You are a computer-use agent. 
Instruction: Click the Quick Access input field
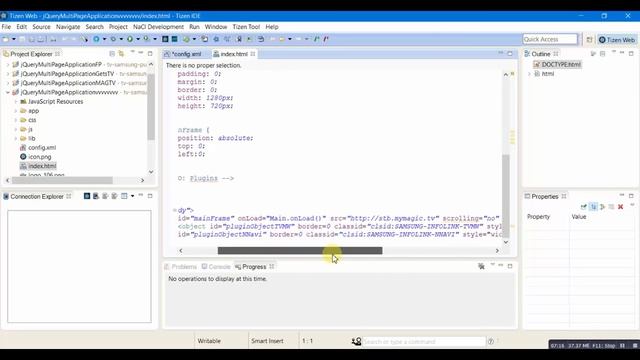point(550,39)
